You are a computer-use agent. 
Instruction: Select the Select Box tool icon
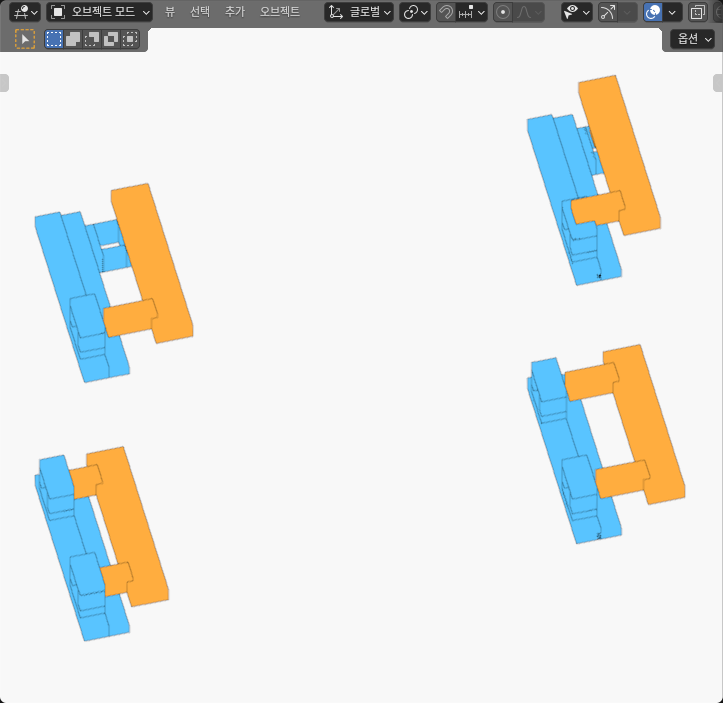(x=25, y=39)
